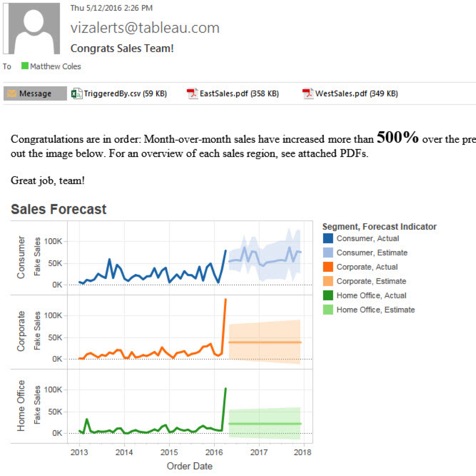
Task: Click the Home Office, Actual green swatch
Action: click(x=328, y=295)
